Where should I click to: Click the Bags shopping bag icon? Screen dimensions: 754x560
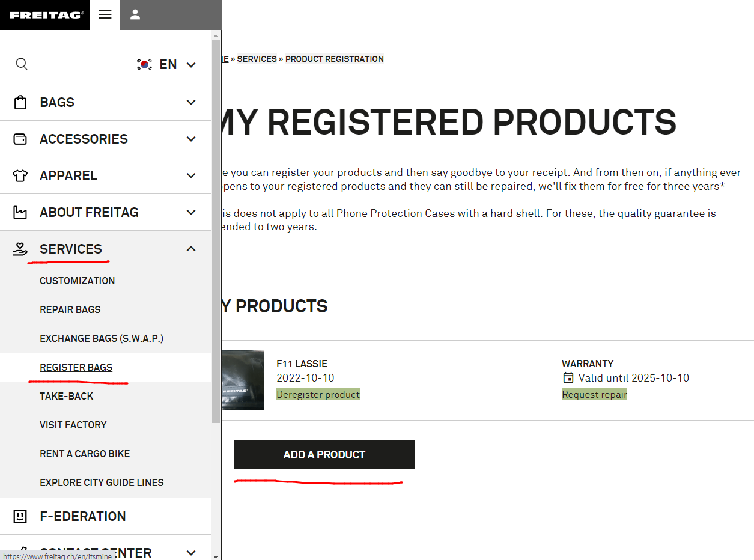(x=20, y=102)
